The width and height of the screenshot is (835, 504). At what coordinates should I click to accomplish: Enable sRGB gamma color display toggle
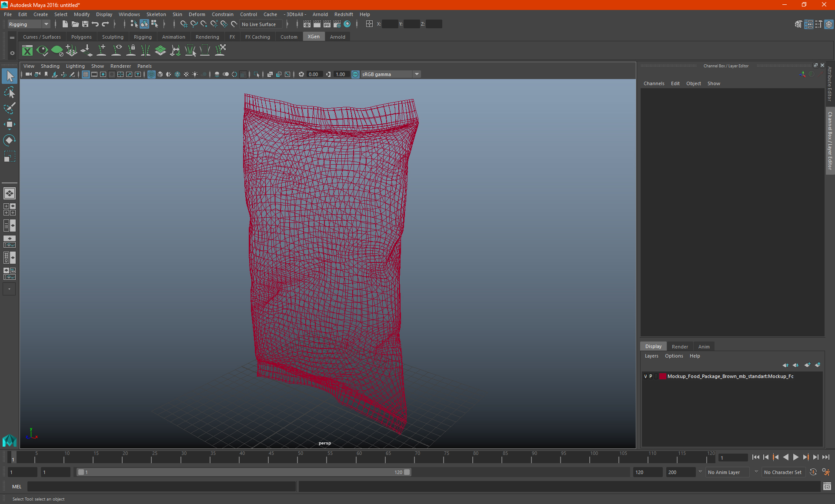pos(355,74)
